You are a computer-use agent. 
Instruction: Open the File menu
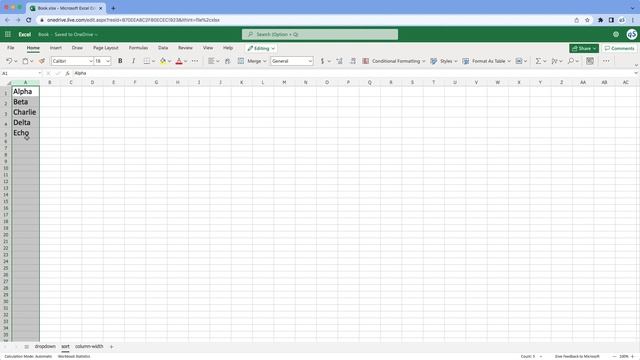click(11, 48)
